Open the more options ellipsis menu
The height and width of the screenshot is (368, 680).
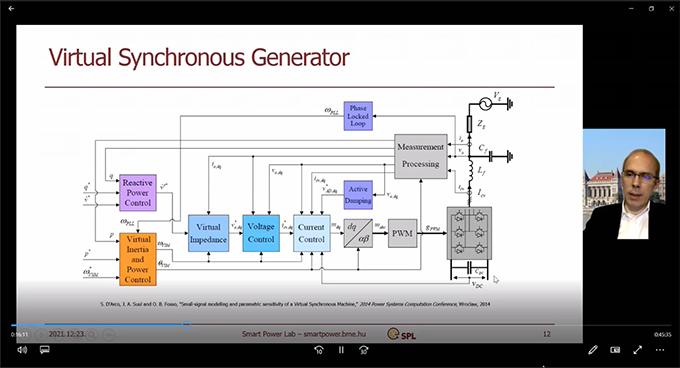[660, 350]
